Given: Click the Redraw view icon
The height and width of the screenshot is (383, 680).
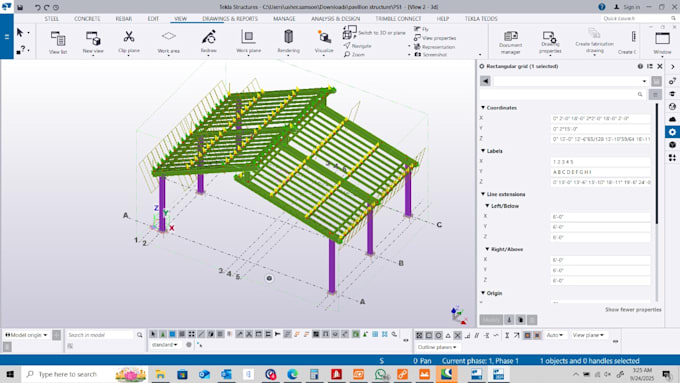Looking at the screenshot, I should click(x=209, y=42).
